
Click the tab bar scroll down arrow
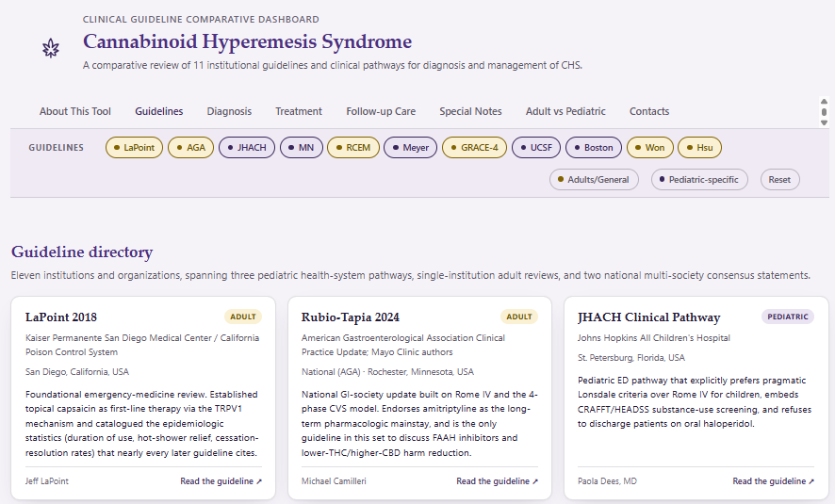(x=824, y=122)
